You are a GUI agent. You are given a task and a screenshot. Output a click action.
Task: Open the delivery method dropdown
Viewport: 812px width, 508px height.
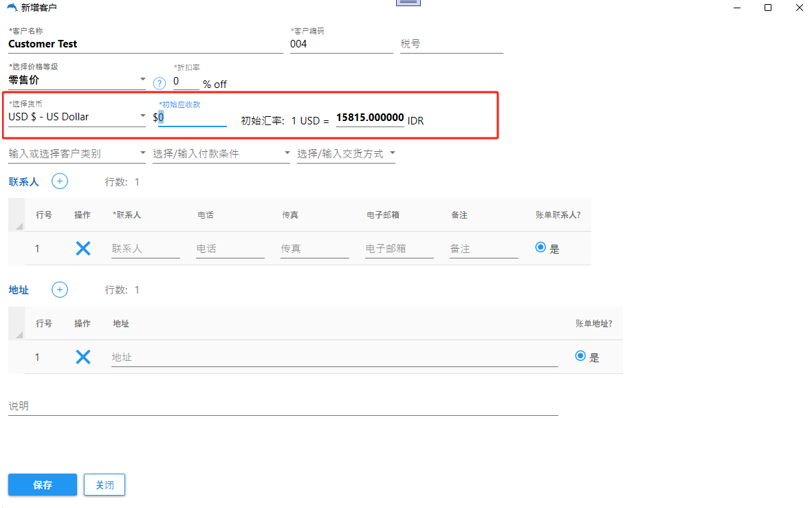click(392, 153)
